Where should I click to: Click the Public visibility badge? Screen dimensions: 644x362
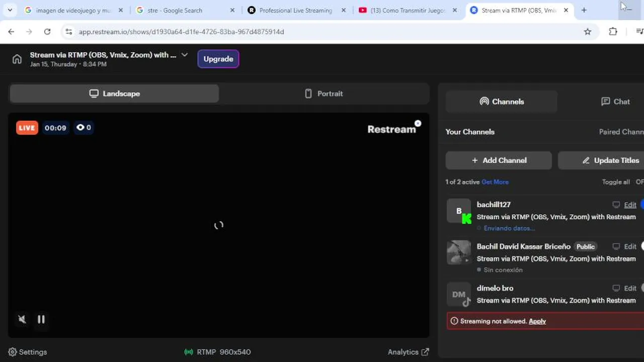point(586,246)
